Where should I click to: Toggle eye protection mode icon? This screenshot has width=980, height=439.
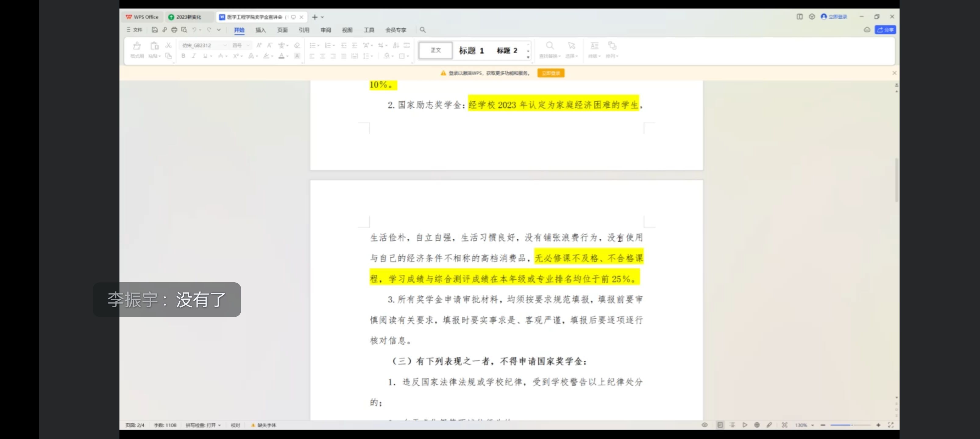point(705,425)
